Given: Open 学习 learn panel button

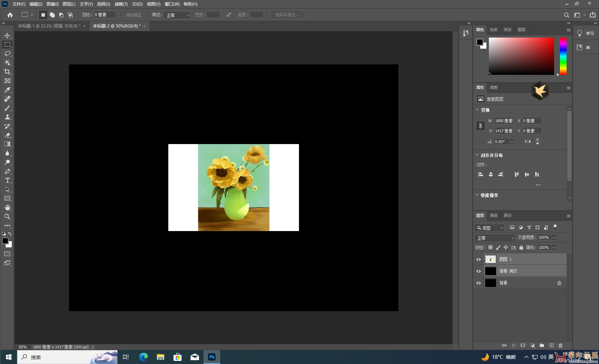Looking at the screenshot, I should tap(586, 33).
